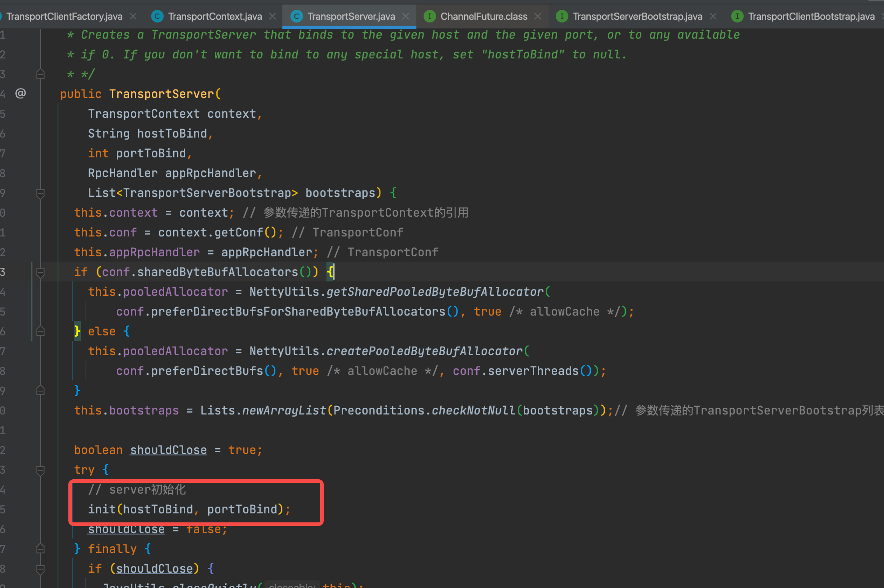Click the this.appRpcHandler assignment
The image size is (884, 588).
point(196,252)
